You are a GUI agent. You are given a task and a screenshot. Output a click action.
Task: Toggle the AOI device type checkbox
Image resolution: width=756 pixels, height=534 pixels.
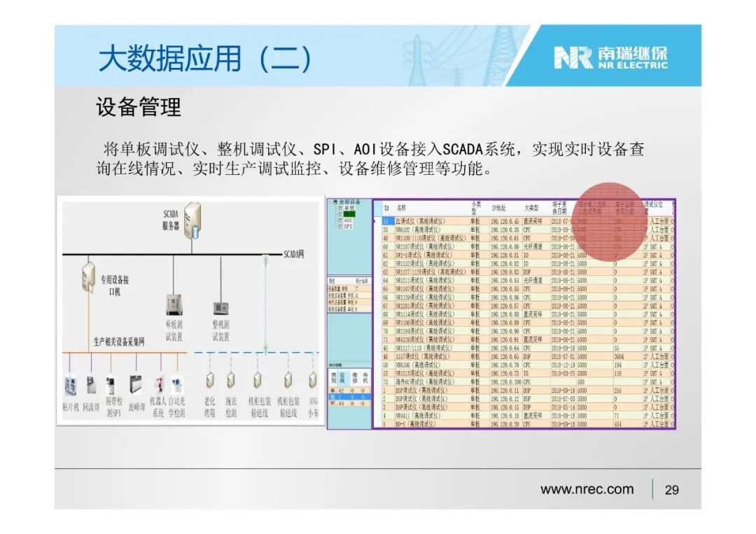click(345, 218)
